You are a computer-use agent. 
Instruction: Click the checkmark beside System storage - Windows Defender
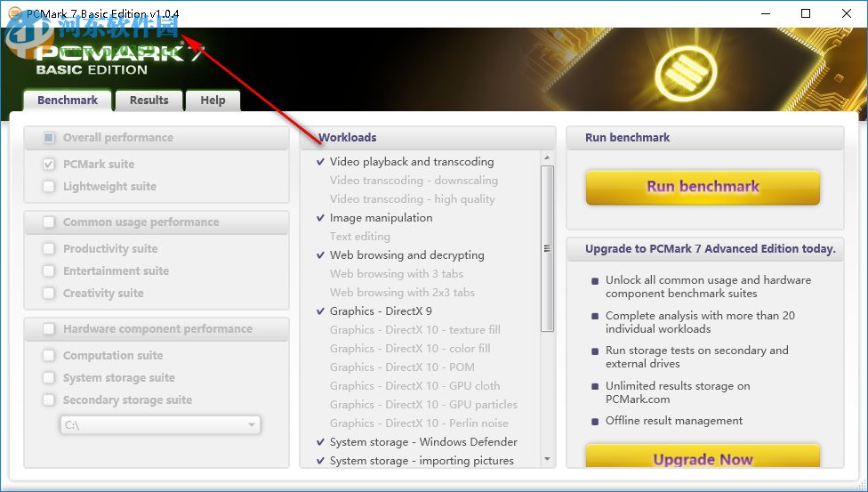click(x=320, y=442)
